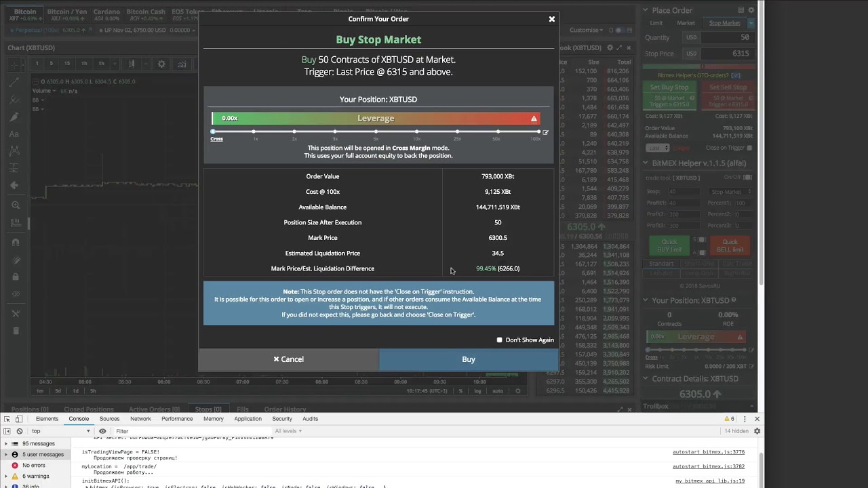The width and height of the screenshot is (868, 488).
Task: Cancel the Buy Stop Market order
Action: (288, 359)
